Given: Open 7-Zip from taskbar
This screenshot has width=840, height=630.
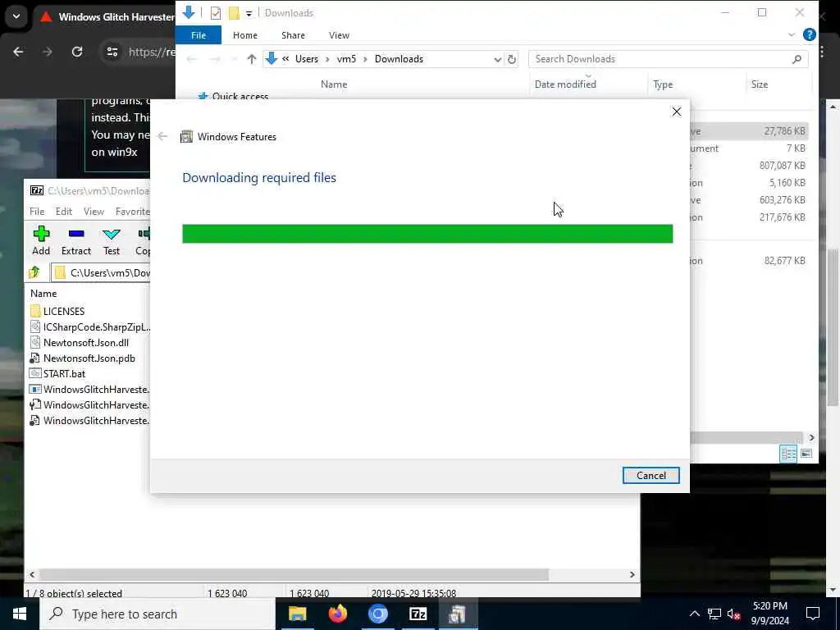Looking at the screenshot, I should point(418,614).
